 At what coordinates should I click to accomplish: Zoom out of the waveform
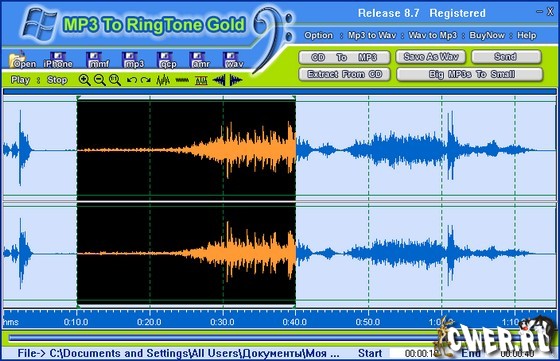coord(99,80)
